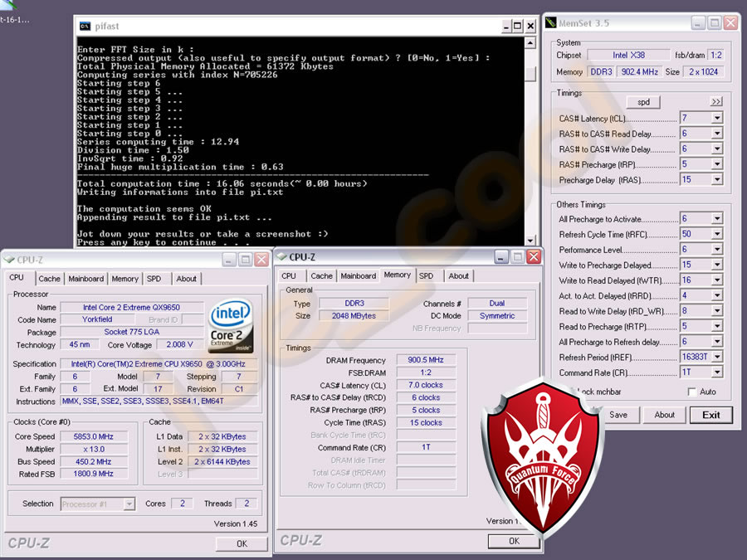747x560 pixels.
Task: Switch to SPD tab in left CPU-Z window
Action: pyautogui.click(x=154, y=279)
